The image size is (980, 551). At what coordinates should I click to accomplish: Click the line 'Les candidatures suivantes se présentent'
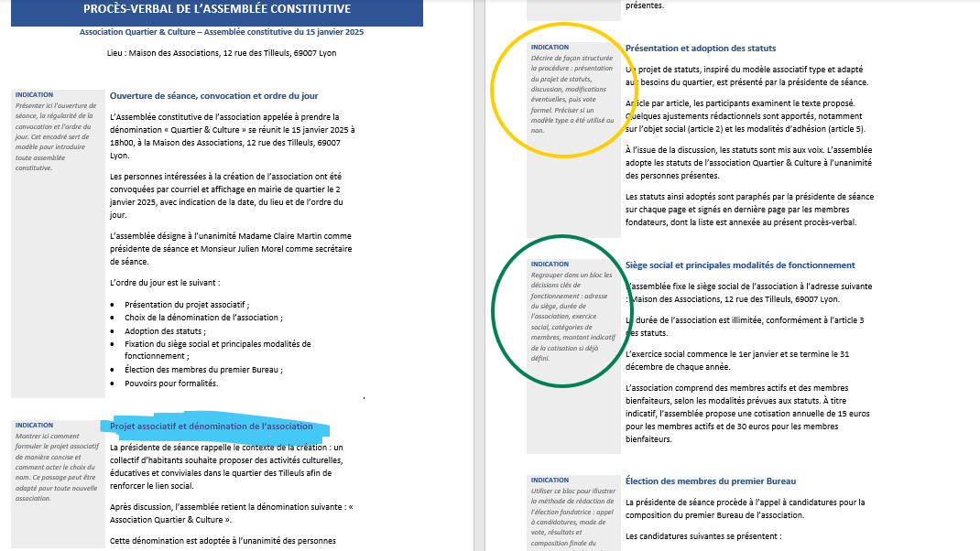[x=702, y=536]
